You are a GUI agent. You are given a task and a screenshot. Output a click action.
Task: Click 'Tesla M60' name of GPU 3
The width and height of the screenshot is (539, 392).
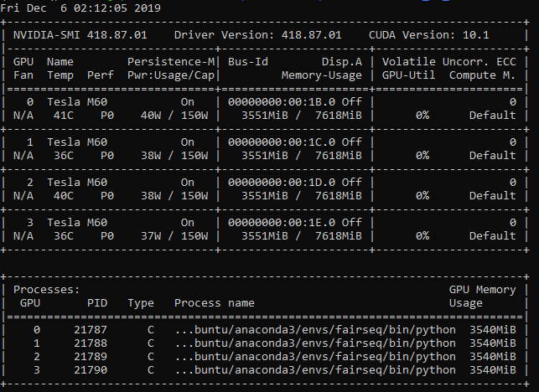[x=77, y=223]
